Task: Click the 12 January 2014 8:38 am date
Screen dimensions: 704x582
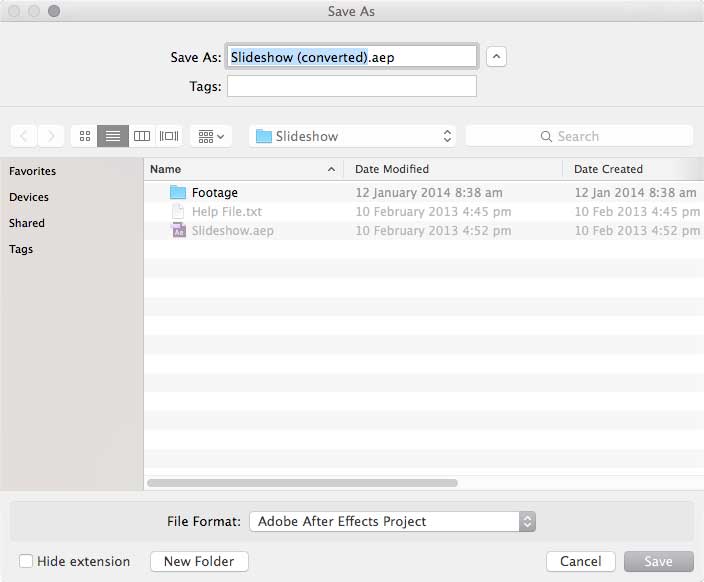Action: (429, 193)
